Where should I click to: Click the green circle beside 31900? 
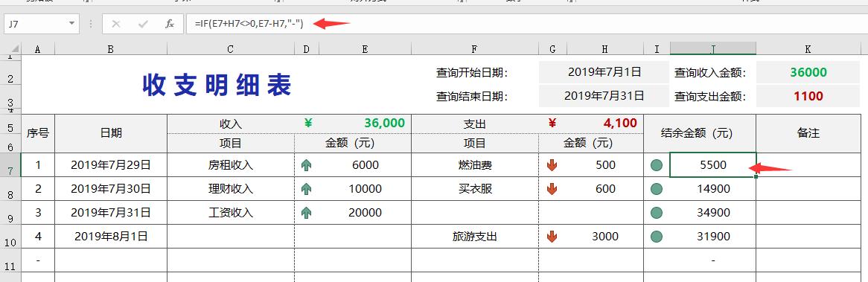[x=657, y=236]
